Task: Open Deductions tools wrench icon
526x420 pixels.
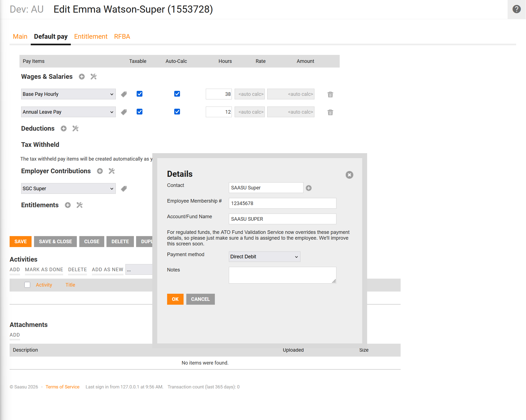Action: [75, 128]
